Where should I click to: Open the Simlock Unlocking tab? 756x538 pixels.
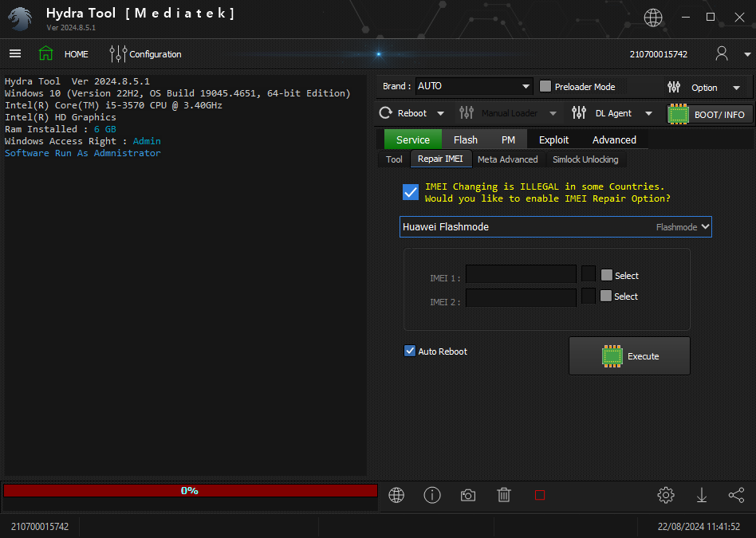click(x=585, y=159)
